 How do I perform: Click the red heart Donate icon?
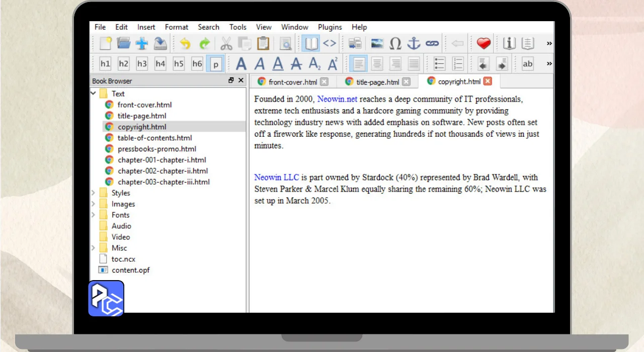(x=484, y=44)
